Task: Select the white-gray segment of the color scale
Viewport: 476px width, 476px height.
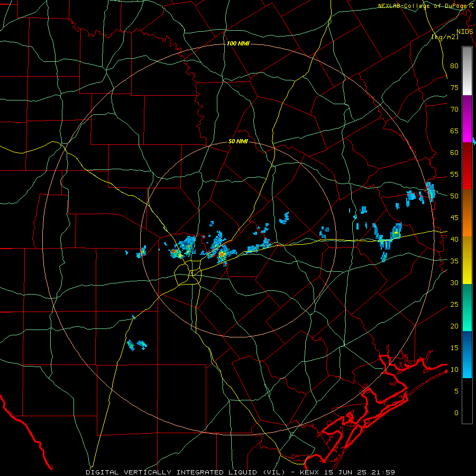Action: click(467, 71)
